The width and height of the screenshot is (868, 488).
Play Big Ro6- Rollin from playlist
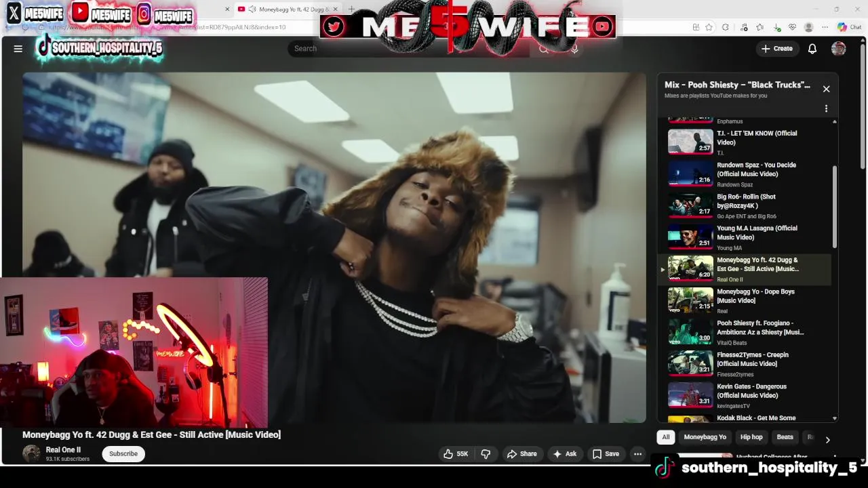pyautogui.click(x=746, y=206)
